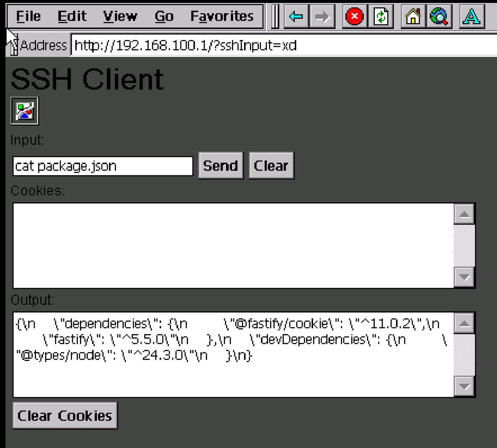Viewport: 497px width, 448px height.
Task: Click the Cookies box scrollbar track
Action: tap(464, 246)
